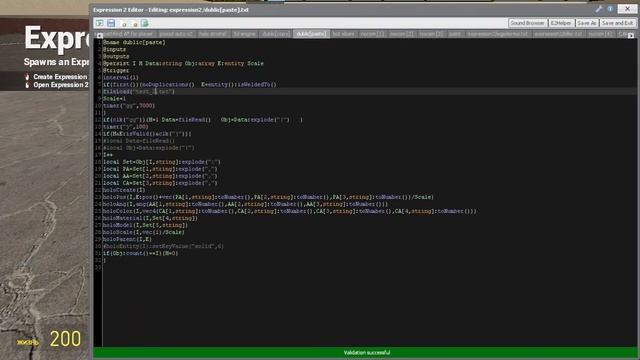Click the interval(1) line

pyautogui.click(x=120, y=78)
